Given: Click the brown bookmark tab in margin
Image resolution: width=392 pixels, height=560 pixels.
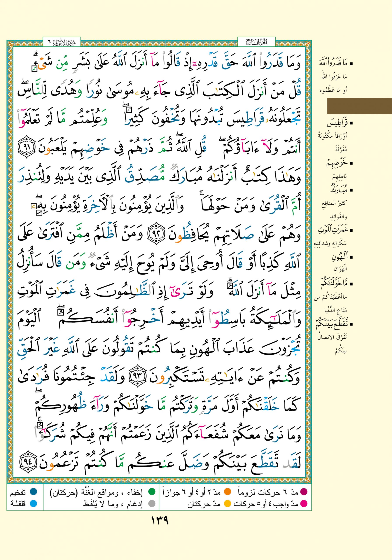Looking at the screenshot, I should click(359, 106).
